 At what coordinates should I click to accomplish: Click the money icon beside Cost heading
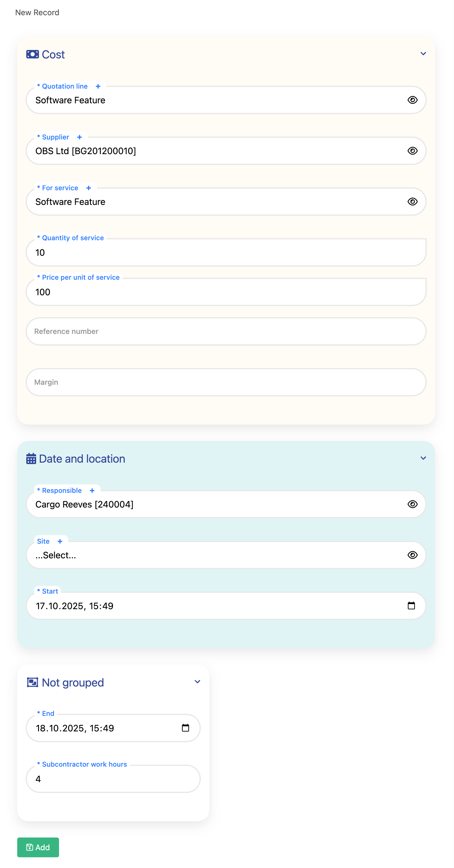32,54
